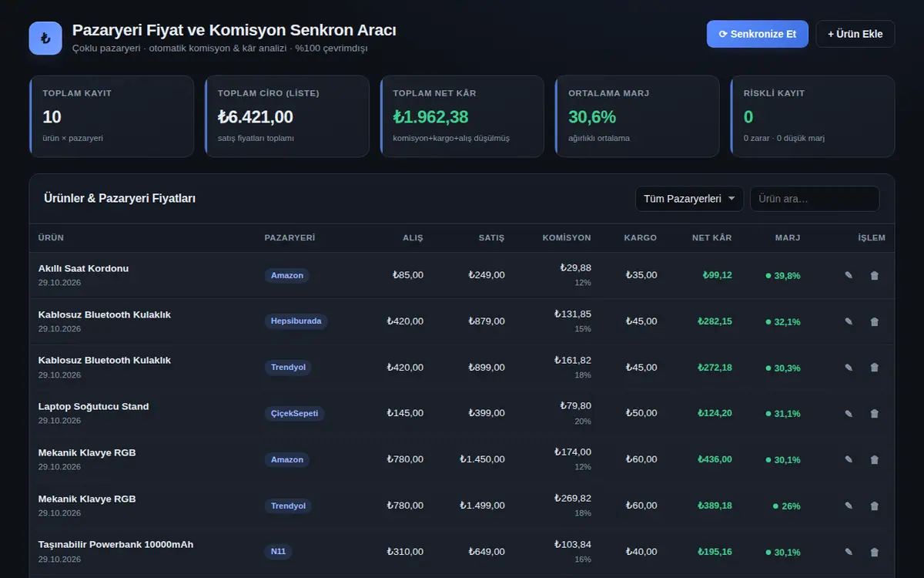
Task: Focus the Ürün ara search field
Action: click(815, 199)
